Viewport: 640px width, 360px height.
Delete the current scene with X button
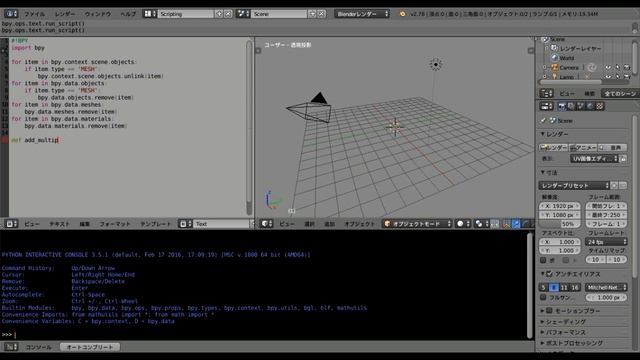click(x=322, y=14)
